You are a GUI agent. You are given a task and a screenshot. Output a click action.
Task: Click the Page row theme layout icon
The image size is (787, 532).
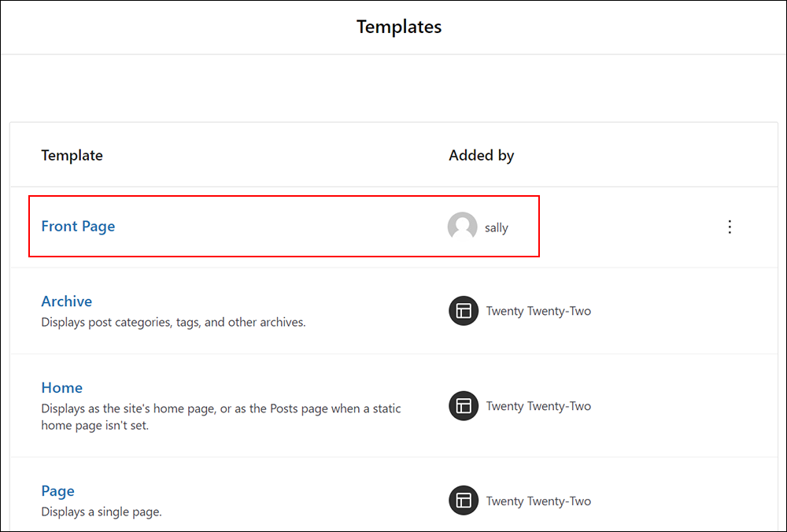(x=464, y=501)
